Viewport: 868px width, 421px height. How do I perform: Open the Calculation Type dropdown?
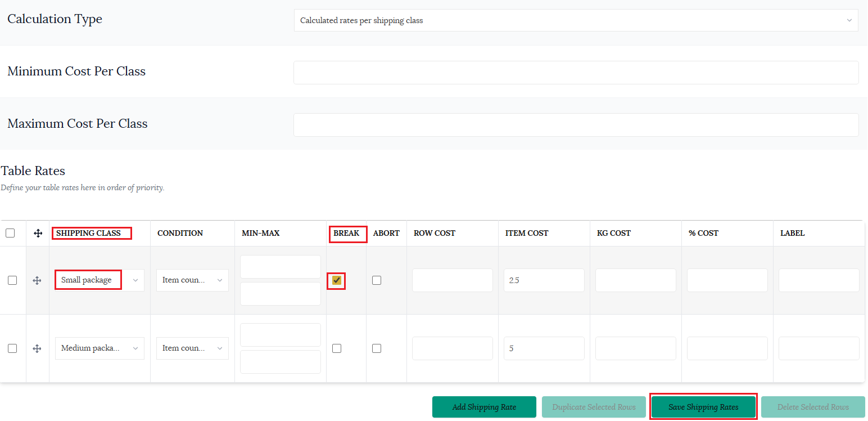pyautogui.click(x=576, y=20)
